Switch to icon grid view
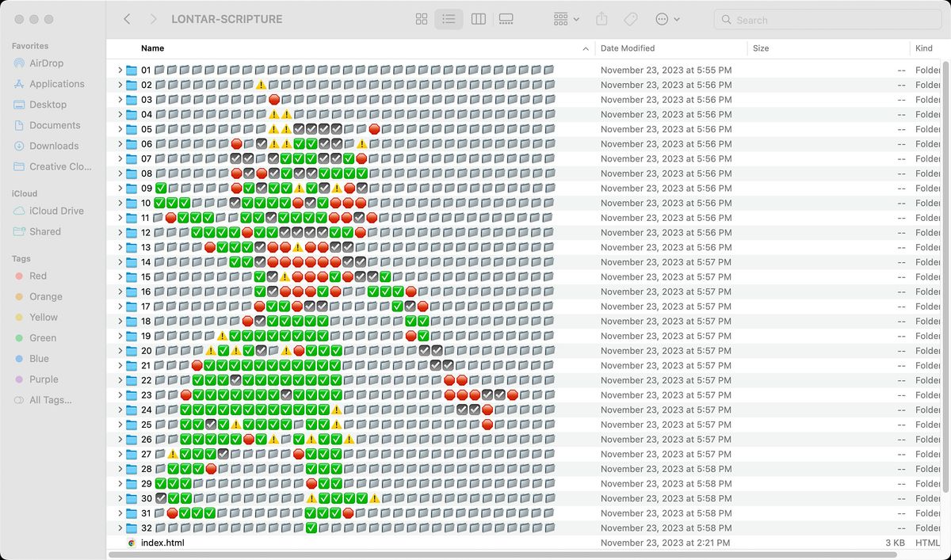 (x=422, y=19)
